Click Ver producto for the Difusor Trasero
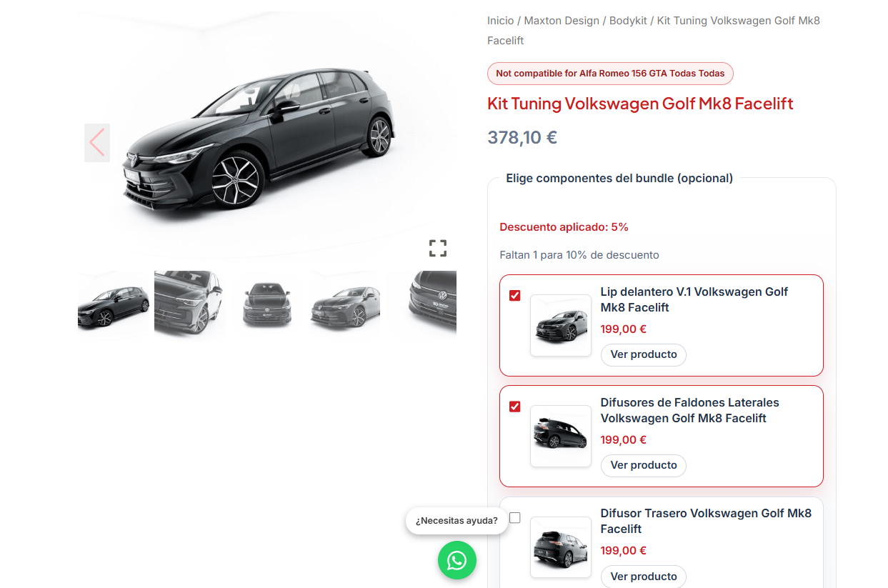Viewport: 888px width, 588px height. click(643, 576)
